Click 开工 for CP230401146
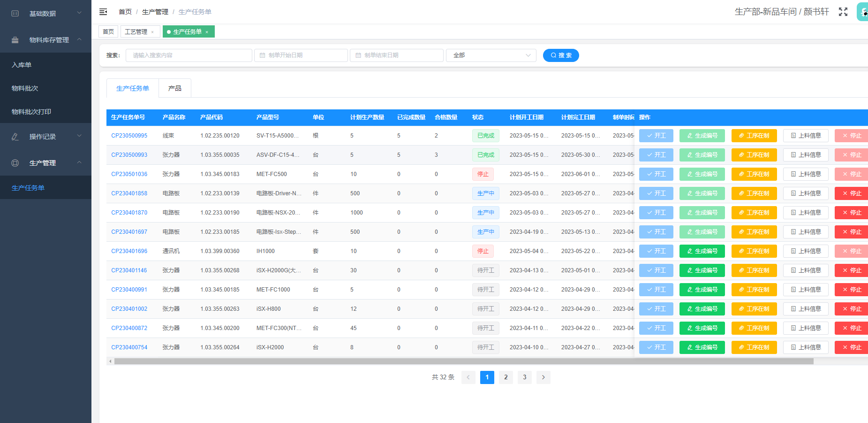The width and height of the screenshot is (868, 423). tap(656, 270)
